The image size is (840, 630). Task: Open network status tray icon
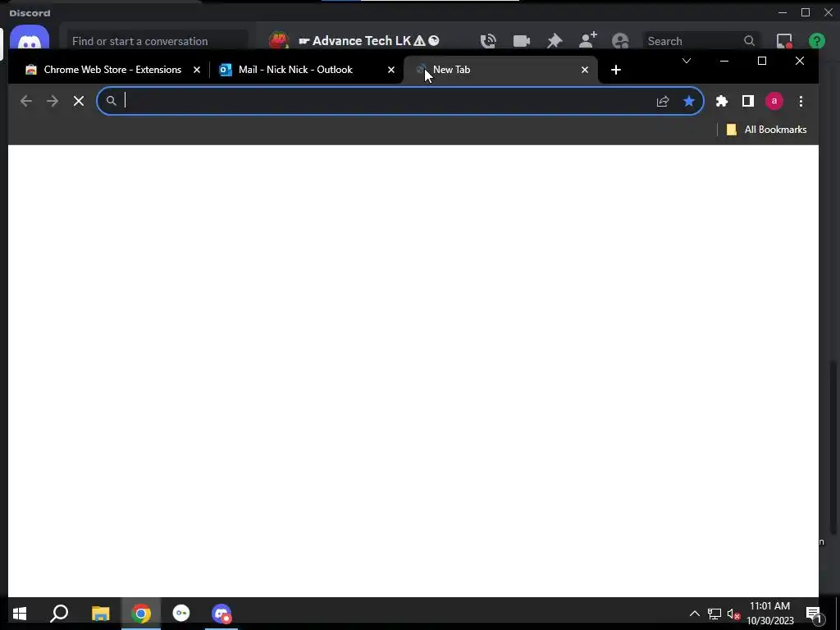(x=714, y=614)
